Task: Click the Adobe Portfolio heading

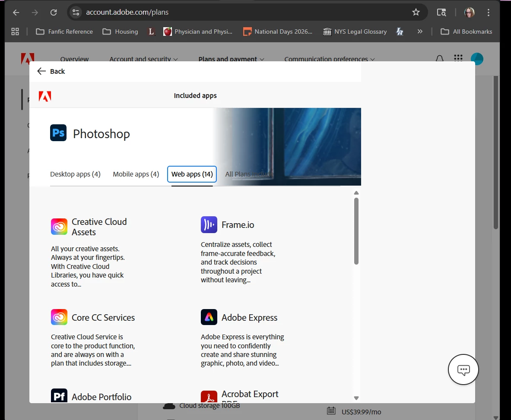Action: [x=102, y=397]
